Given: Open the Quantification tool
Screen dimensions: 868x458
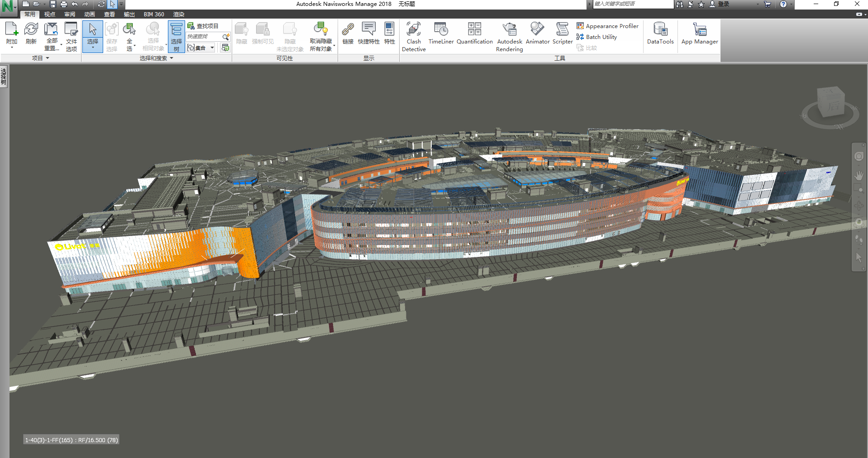Looking at the screenshot, I should click(474, 33).
